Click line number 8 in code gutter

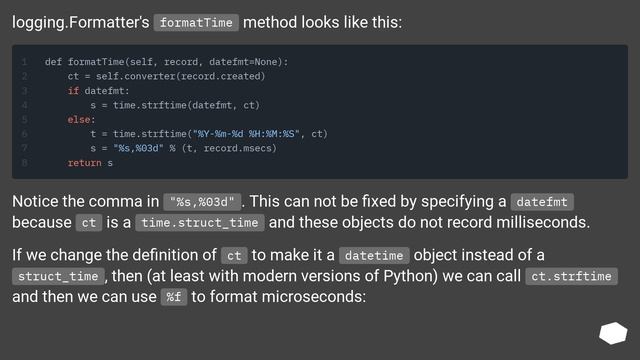pyautogui.click(x=24, y=163)
